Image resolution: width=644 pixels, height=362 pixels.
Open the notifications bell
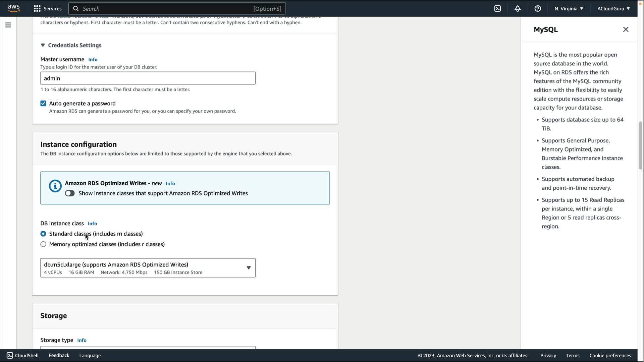click(518, 9)
